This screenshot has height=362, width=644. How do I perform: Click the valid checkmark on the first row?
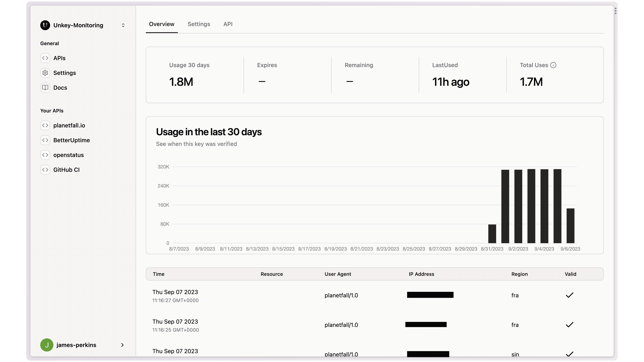(x=569, y=295)
